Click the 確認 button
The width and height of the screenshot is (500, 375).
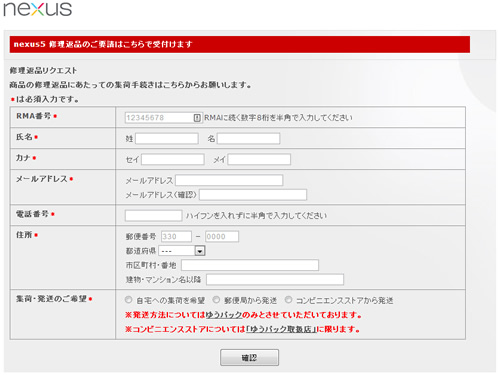(x=249, y=358)
